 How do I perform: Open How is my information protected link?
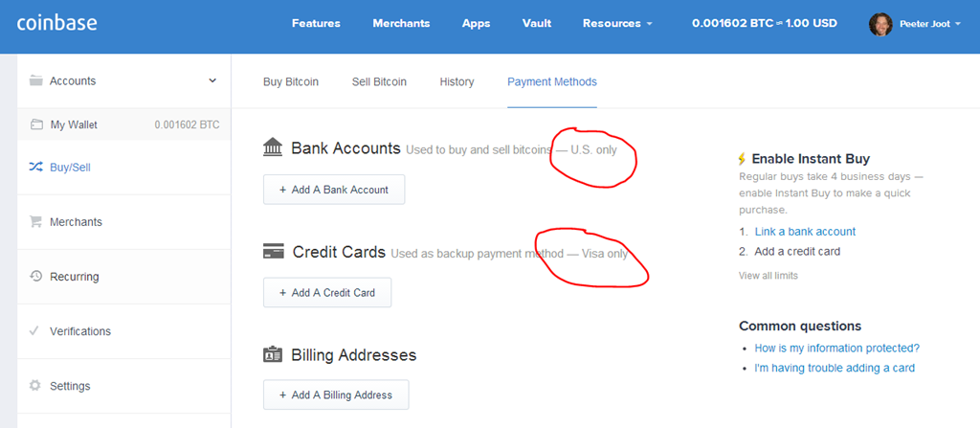836,348
